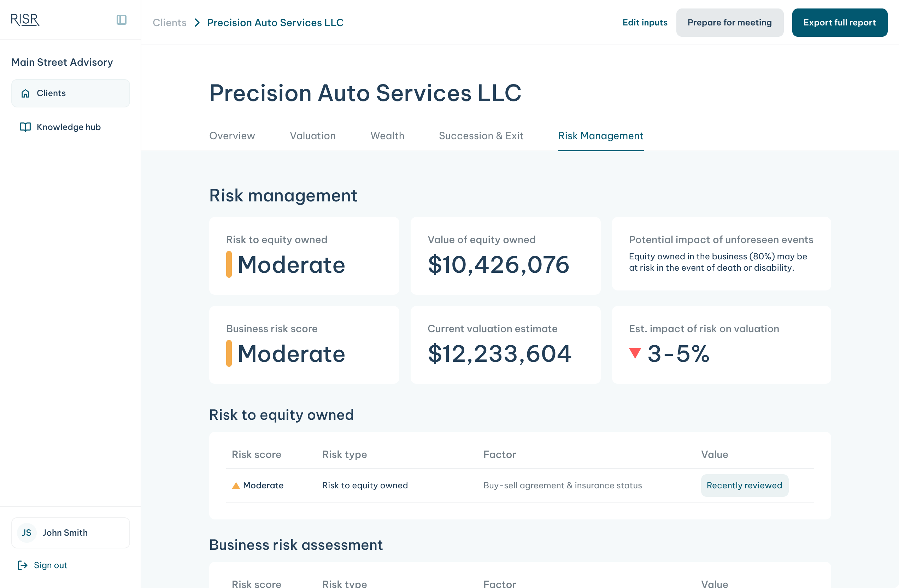Click the Sign out arrow icon
Screen dimensions: 899x588
[23, 565]
